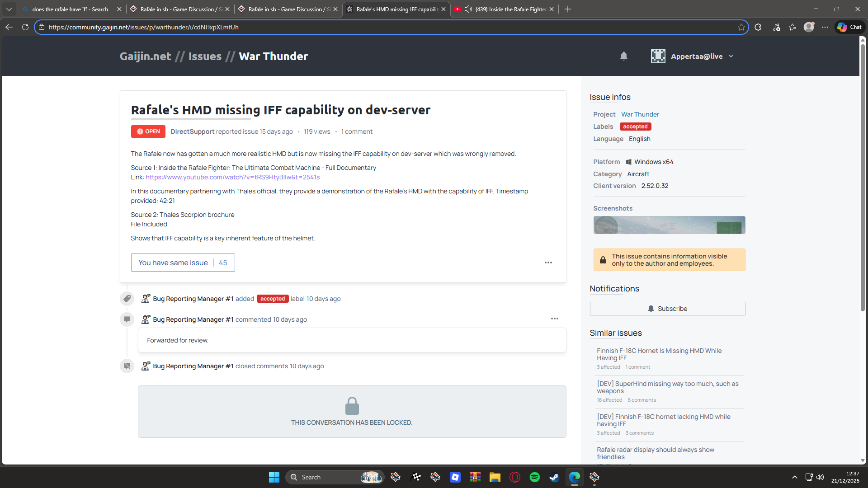The image size is (868, 488).
Task: Click the notification bell icon in header
Action: (624, 56)
